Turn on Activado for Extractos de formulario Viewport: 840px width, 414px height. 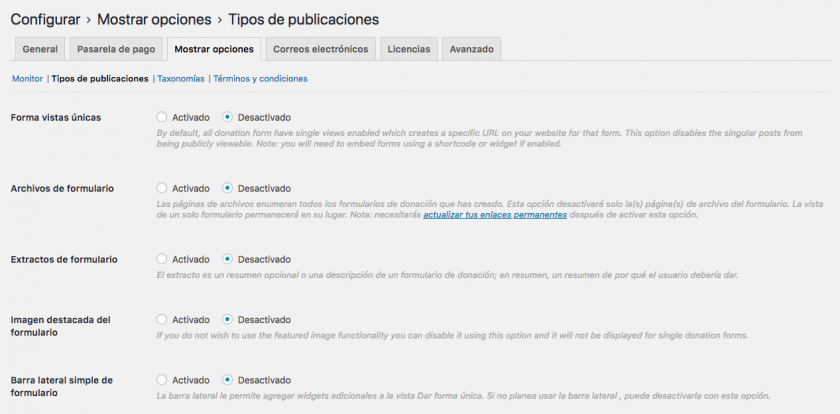[163, 259]
